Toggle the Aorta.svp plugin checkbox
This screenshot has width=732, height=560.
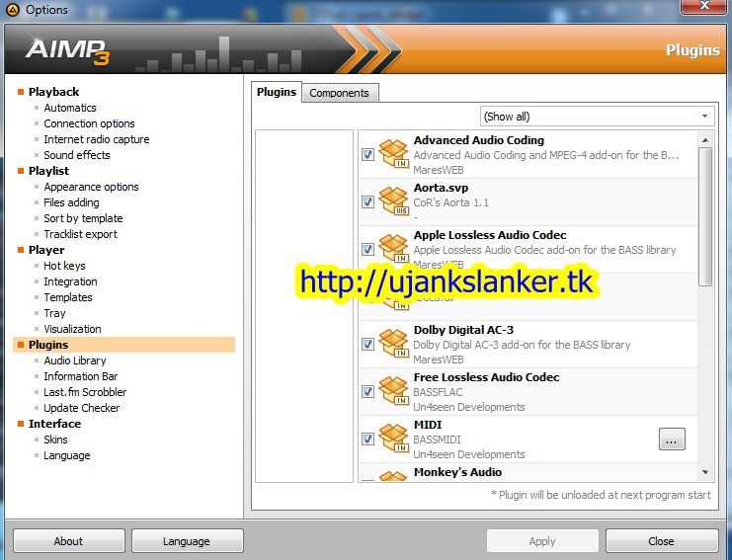367,201
